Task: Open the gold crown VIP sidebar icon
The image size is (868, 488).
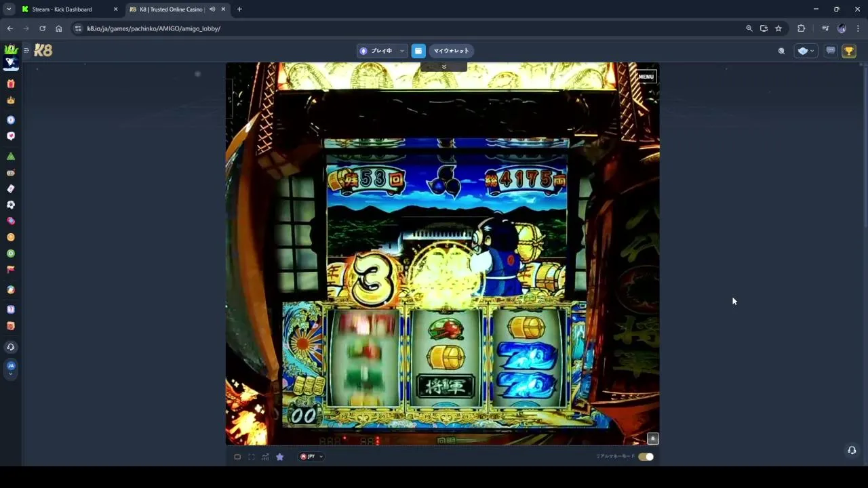Action: pos(10,100)
